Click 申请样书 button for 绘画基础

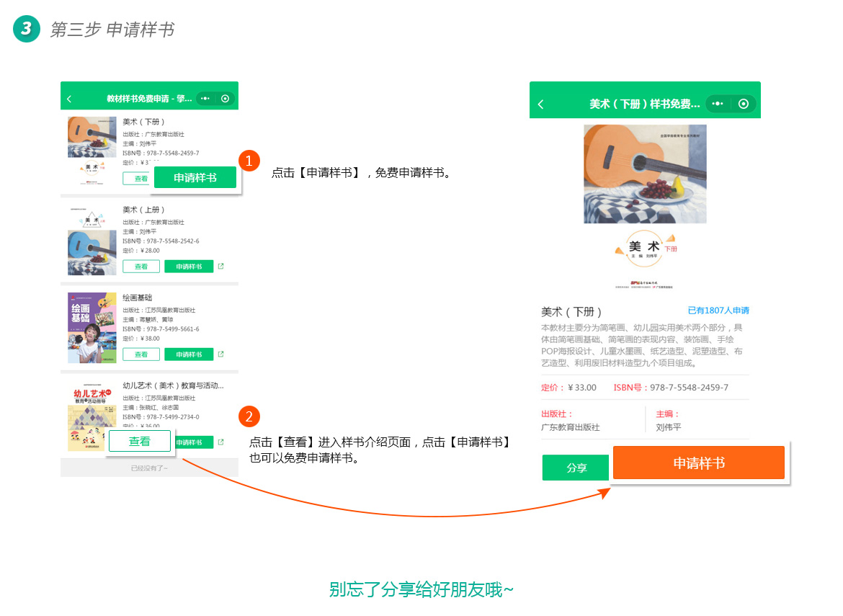(189, 354)
